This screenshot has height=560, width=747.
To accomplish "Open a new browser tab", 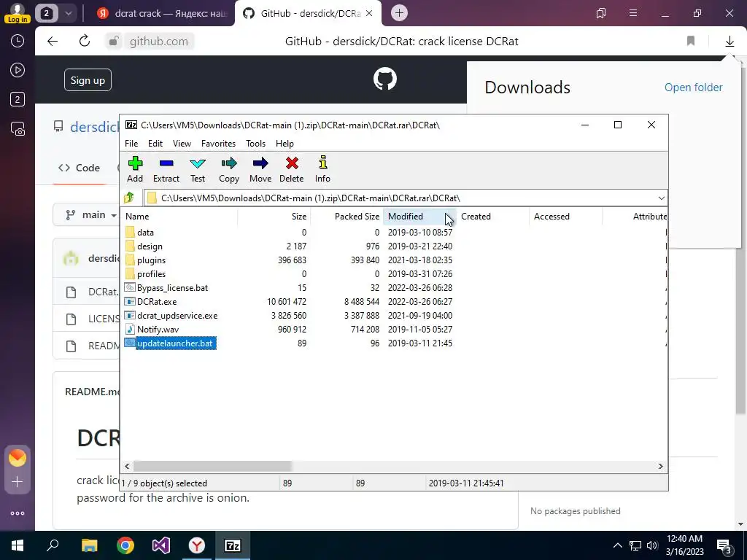I will (399, 13).
